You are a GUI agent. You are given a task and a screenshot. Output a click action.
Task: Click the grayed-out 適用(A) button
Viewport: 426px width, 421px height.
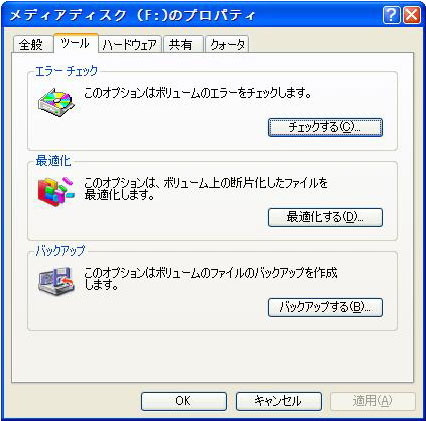point(373,401)
